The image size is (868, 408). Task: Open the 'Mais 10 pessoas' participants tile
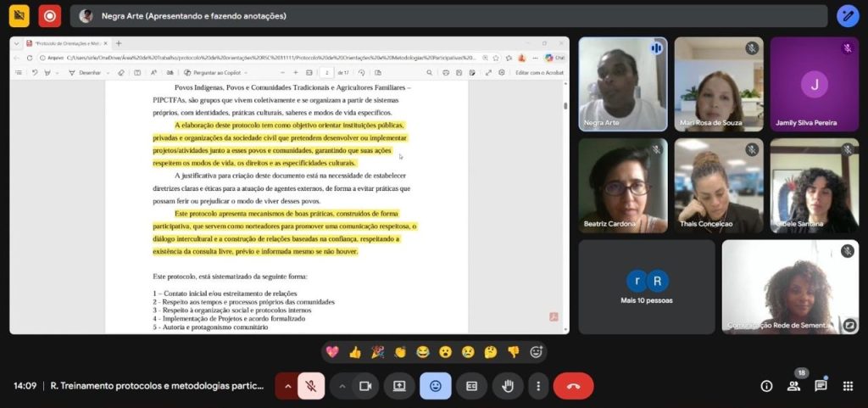pos(646,287)
